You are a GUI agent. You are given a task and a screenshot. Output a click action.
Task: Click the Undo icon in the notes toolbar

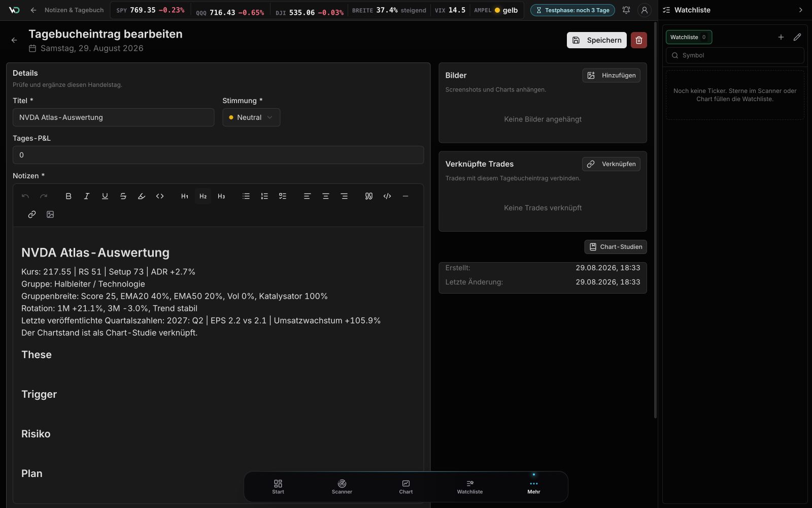click(25, 196)
